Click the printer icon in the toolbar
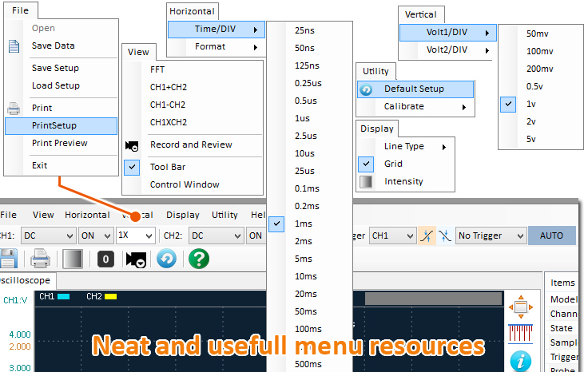588x372 pixels. tap(40, 259)
